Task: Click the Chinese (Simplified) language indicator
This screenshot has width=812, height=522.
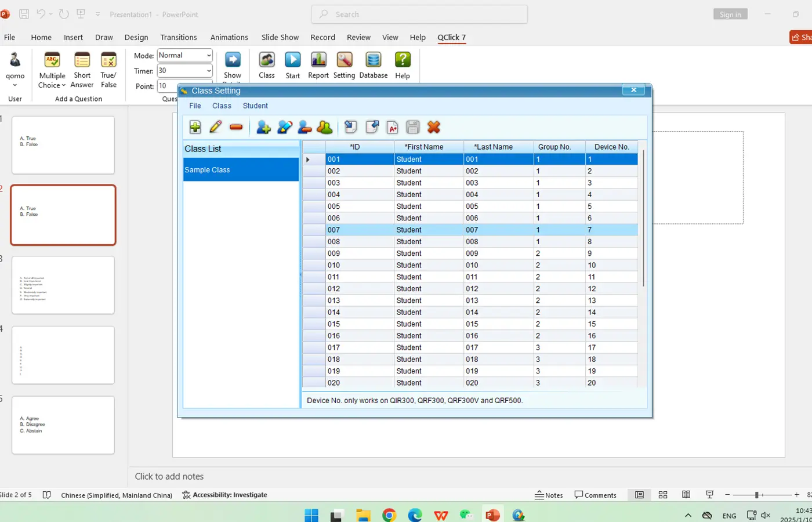Action: (117, 495)
